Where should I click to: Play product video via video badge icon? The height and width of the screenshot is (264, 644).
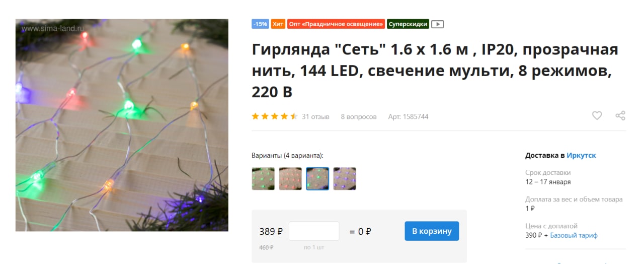(x=438, y=24)
